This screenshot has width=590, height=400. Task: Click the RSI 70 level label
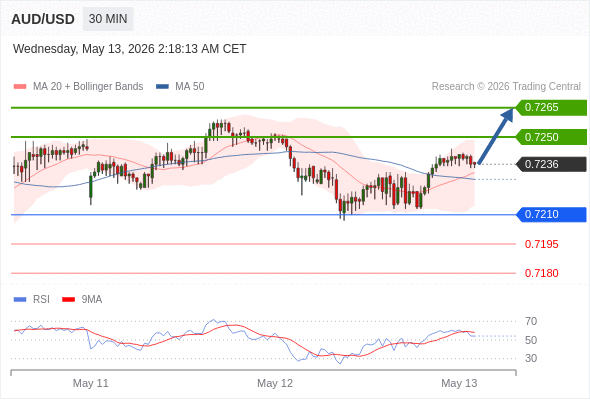tap(531, 321)
